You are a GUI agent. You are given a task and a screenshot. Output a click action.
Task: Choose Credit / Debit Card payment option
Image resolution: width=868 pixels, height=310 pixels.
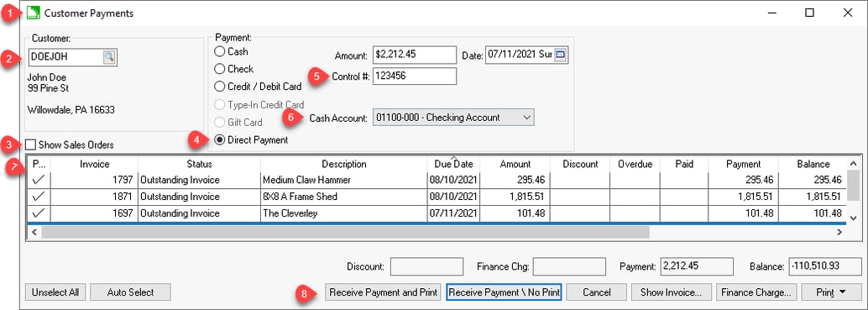pos(220,87)
